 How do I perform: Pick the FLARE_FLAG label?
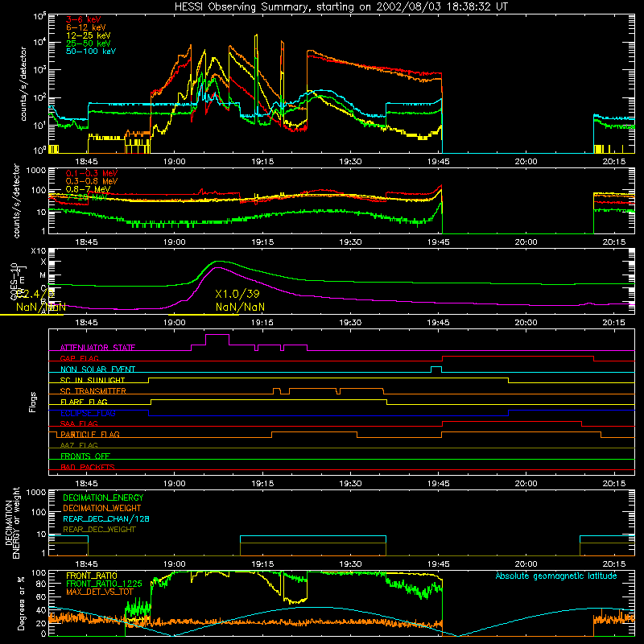(84, 402)
